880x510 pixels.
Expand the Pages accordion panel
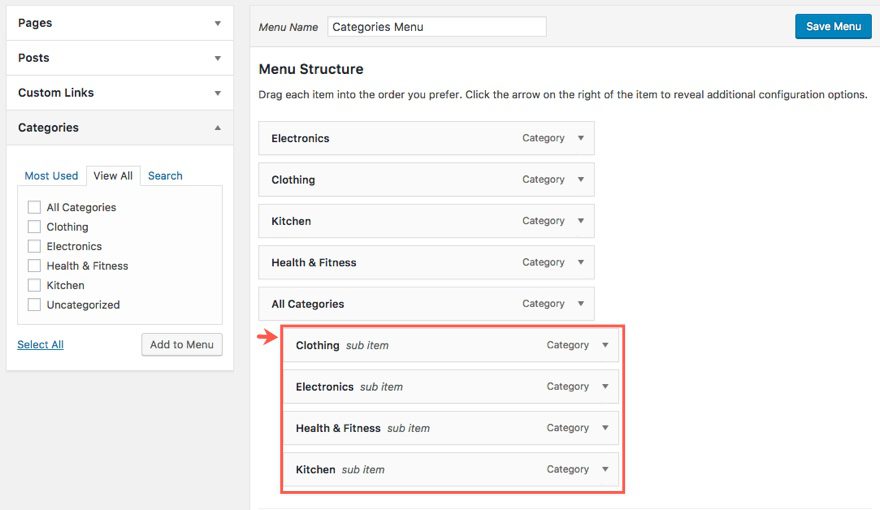[217, 23]
